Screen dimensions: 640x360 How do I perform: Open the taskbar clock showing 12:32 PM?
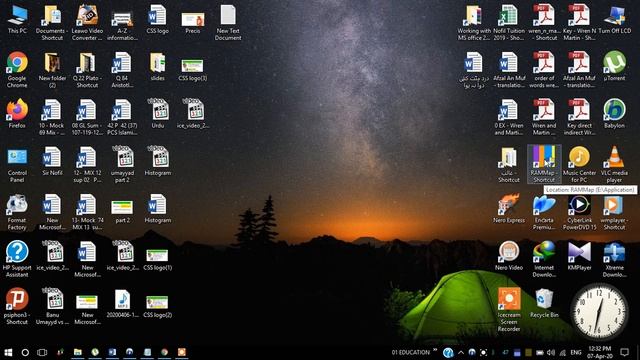tap(600, 352)
